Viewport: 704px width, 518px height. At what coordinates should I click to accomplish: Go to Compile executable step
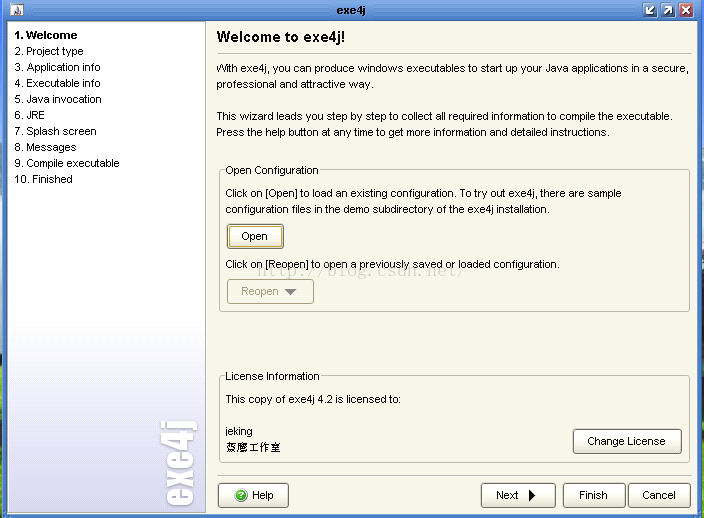[x=67, y=163]
